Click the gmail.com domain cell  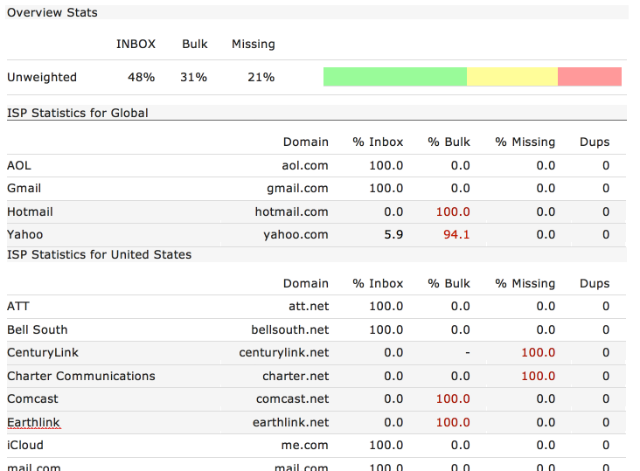coord(298,188)
